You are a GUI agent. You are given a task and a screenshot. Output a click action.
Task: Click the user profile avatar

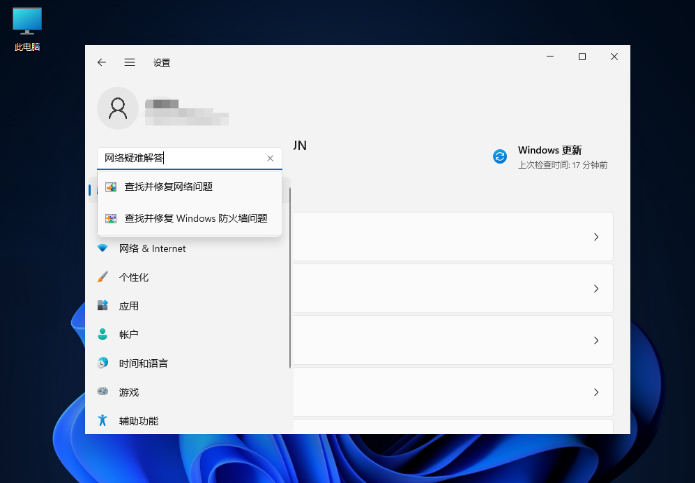(118, 108)
